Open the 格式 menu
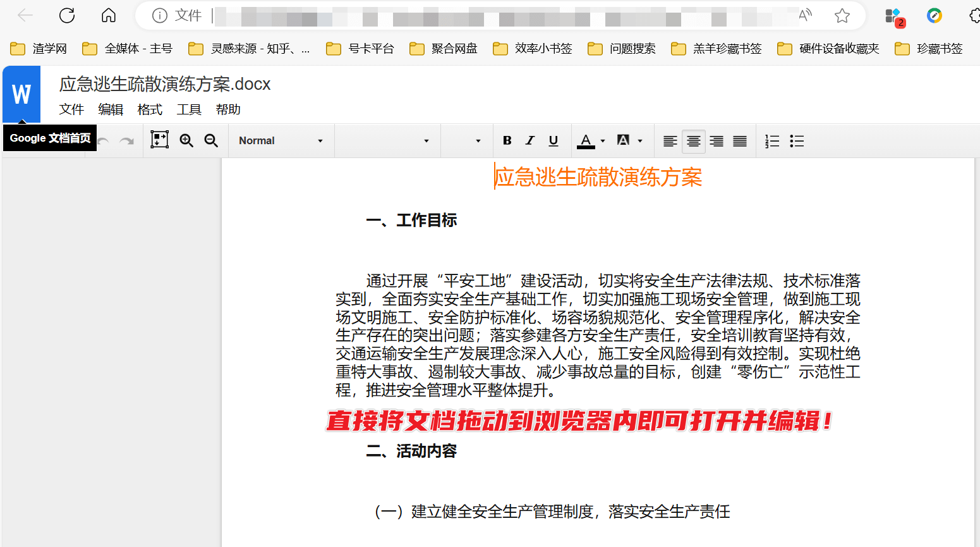This screenshot has width=980, height=547. click(x=150, y=109)
